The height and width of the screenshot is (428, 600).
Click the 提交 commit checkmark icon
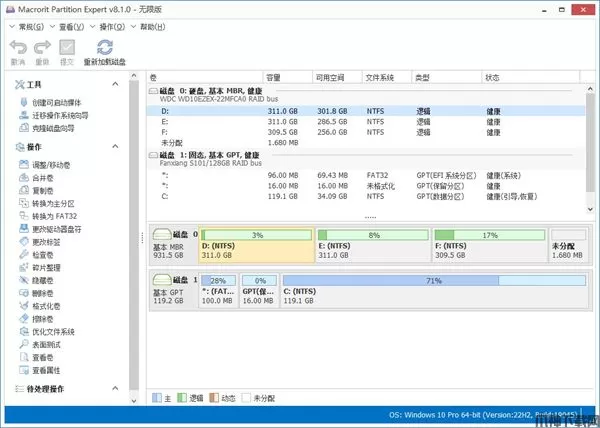pyautogui.click(x=66, y=47)
